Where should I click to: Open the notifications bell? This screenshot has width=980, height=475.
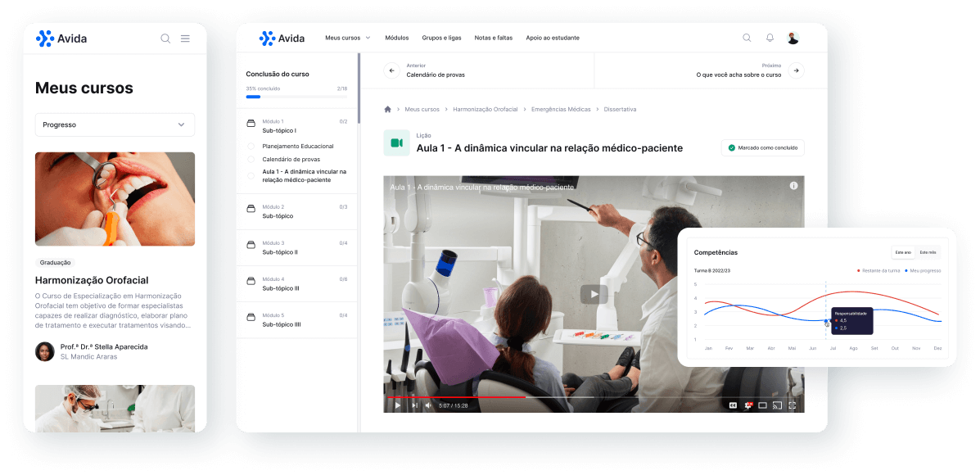770,38
